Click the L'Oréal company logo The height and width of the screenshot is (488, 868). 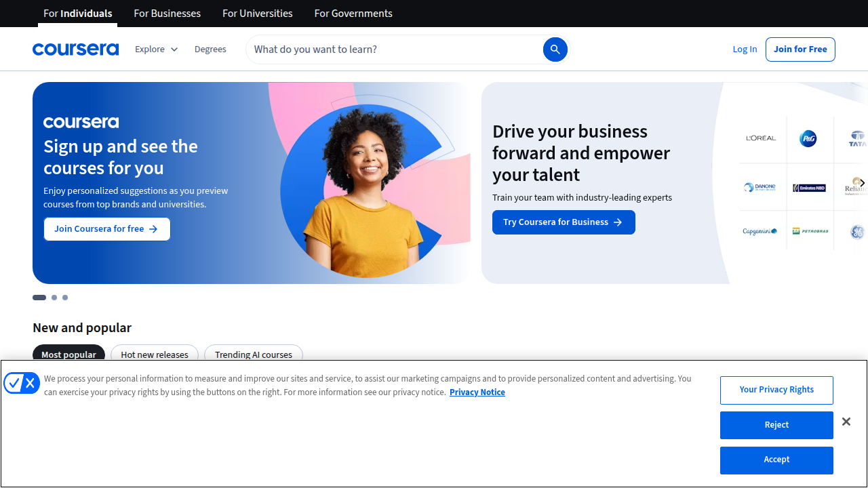pyautogui.click(x=761, y=138)
